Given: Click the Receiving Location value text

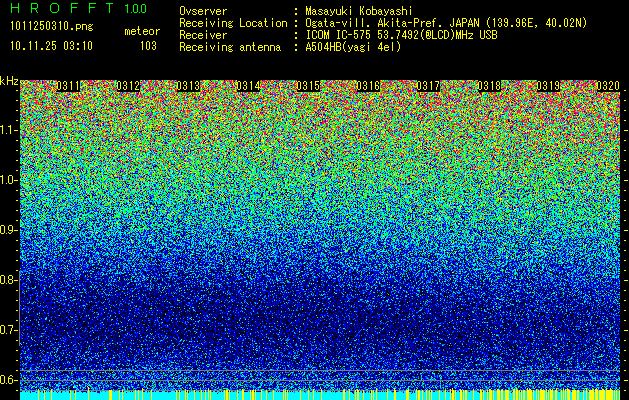Looking at the screenshot, I should point(446,23).
